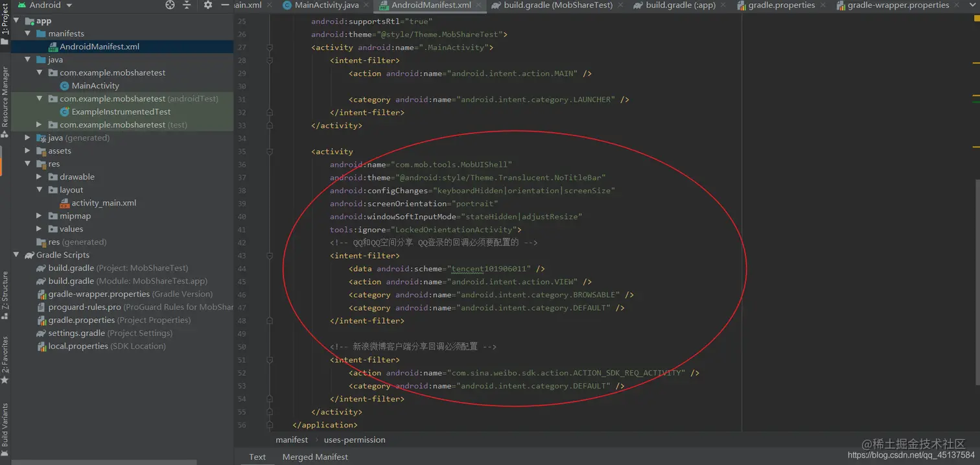Click the collapse all icon in Project panel
Image resolution: width=980 pixels, height=465 pixels.
187,5
